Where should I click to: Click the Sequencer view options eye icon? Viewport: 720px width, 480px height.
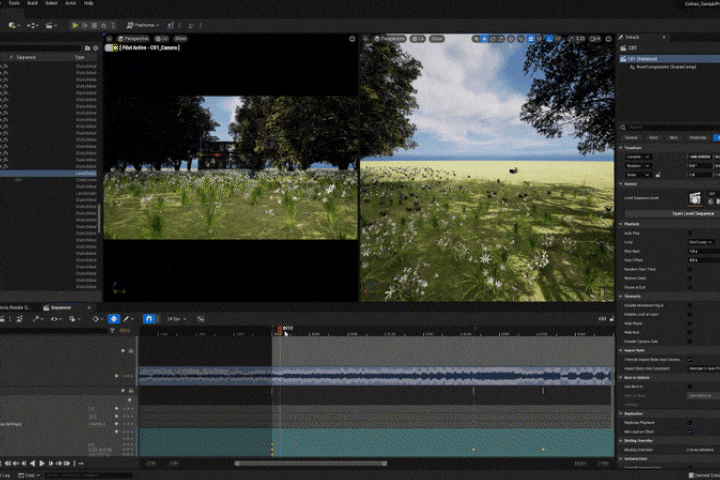pyautogui.click(x=56, y=319)
